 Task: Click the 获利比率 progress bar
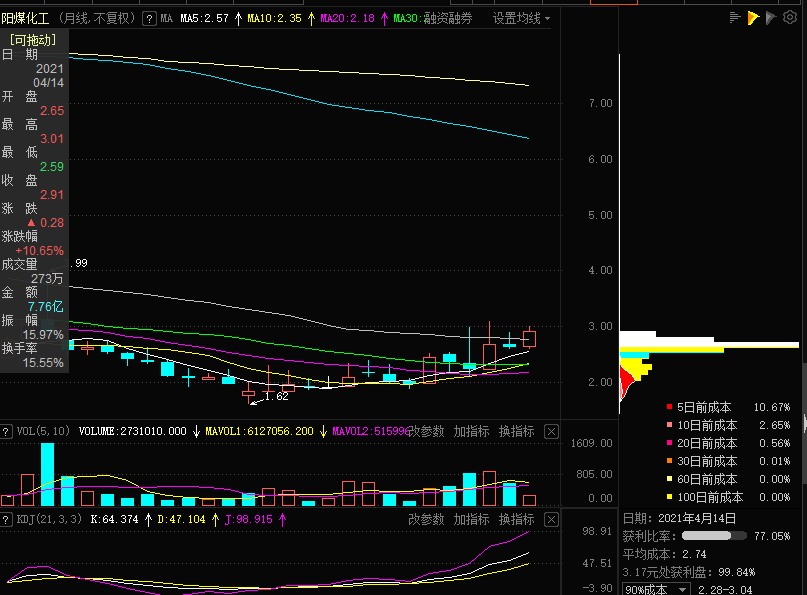coord(714,536)
